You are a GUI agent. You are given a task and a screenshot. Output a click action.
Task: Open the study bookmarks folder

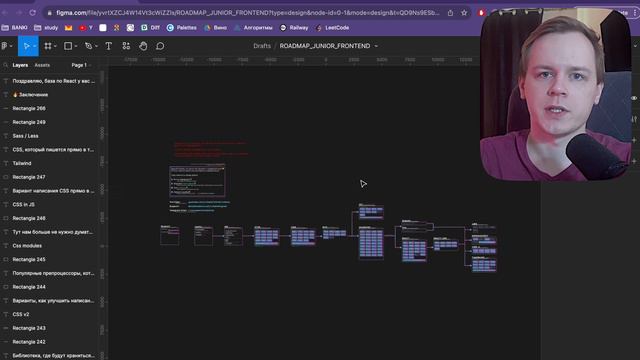[x=46, y=28]
